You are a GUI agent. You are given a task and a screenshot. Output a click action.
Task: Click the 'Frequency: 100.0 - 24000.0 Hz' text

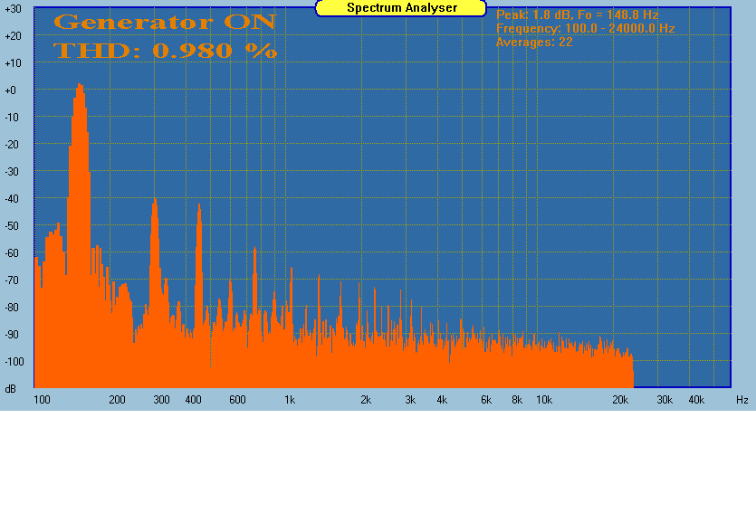pyautogui.click(x=585, y=28)
